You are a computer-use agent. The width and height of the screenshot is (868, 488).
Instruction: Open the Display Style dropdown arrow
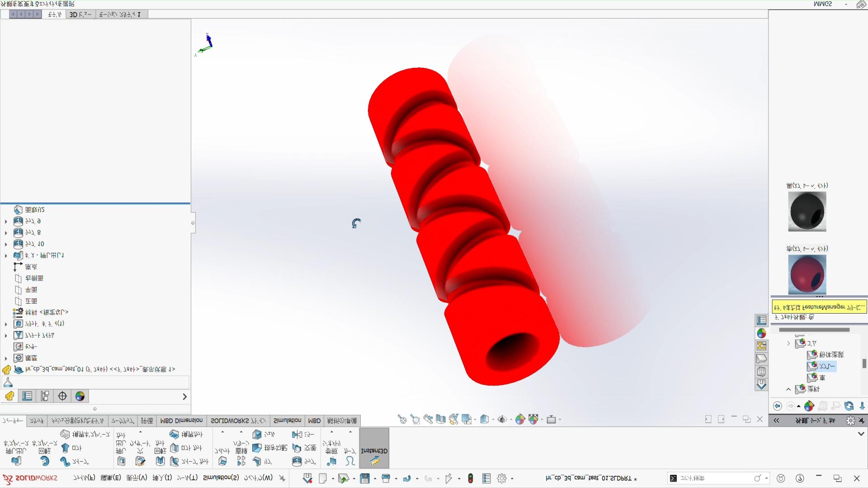tap(493, 420)
